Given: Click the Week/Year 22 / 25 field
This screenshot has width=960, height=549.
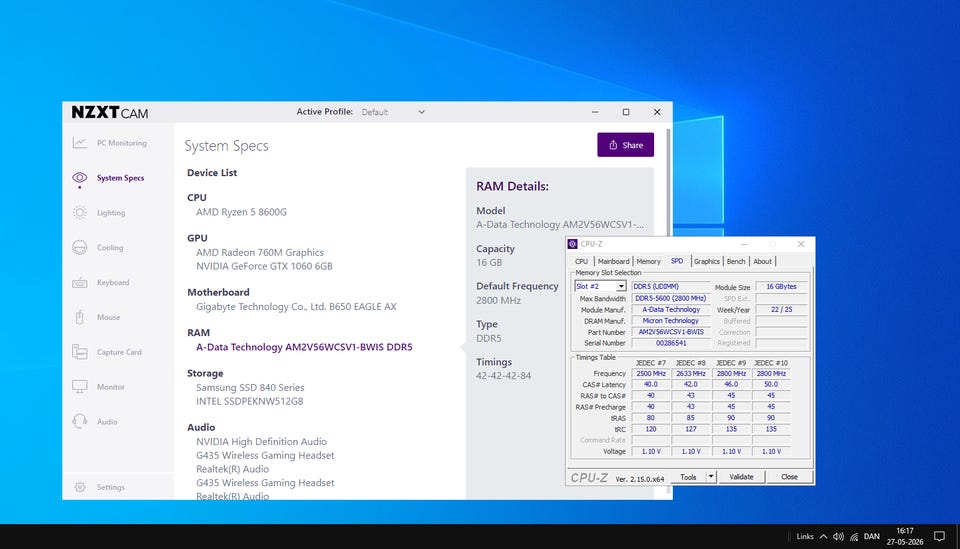Looking at the screenshot, I should [781, 310].
